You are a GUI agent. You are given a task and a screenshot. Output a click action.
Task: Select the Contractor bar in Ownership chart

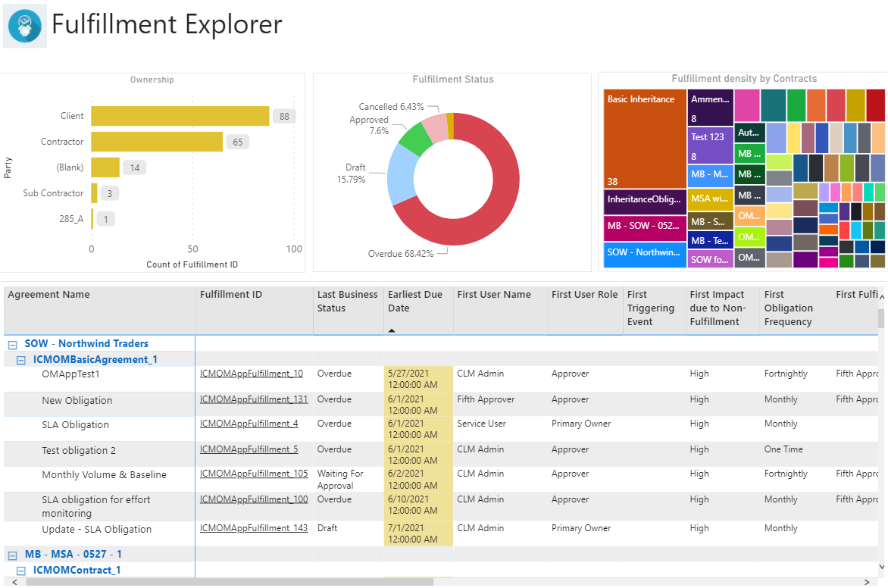(157, 142)
